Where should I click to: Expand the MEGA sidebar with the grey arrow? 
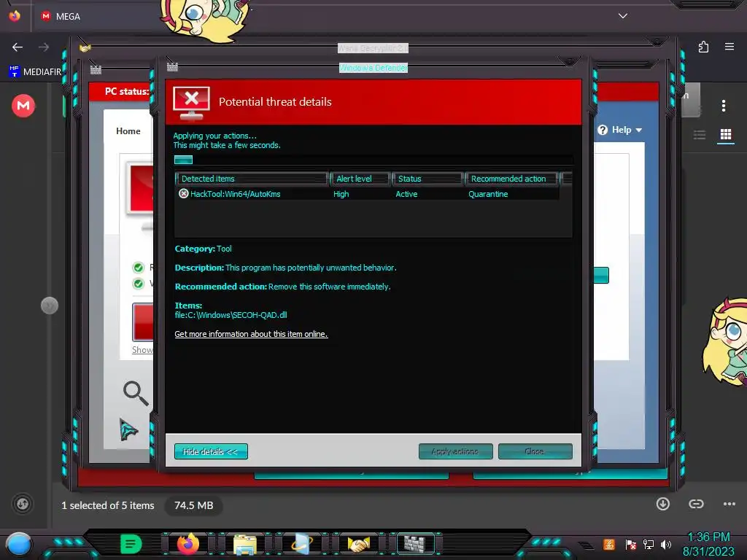click(50, 306)
